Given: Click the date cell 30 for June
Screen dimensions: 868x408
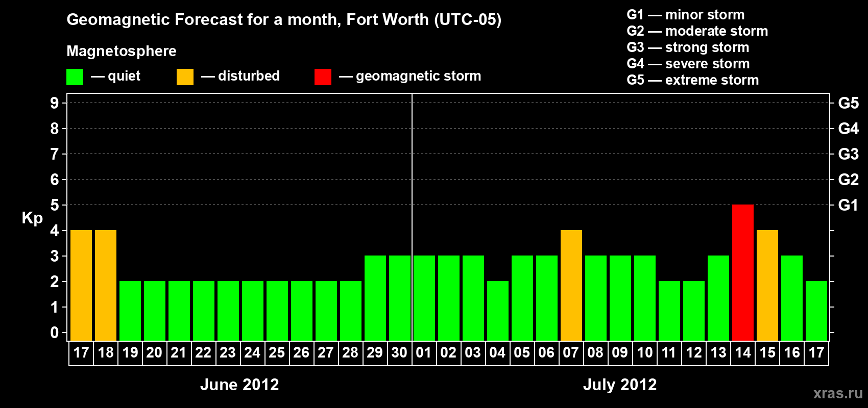Looking at the screenshot, I should point(399,353).
